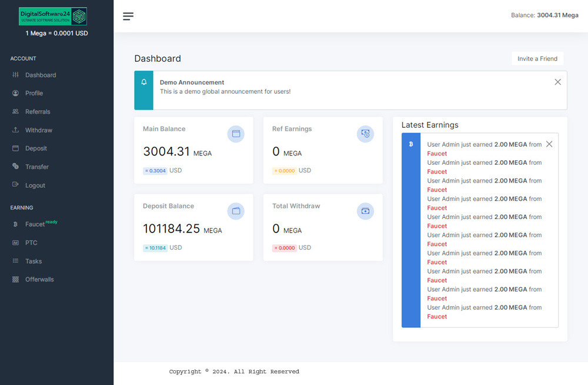The width and height of the screenshot is (588, 385).
Task: Open Dashboard from the sidebar
Action: coord(41,75)
